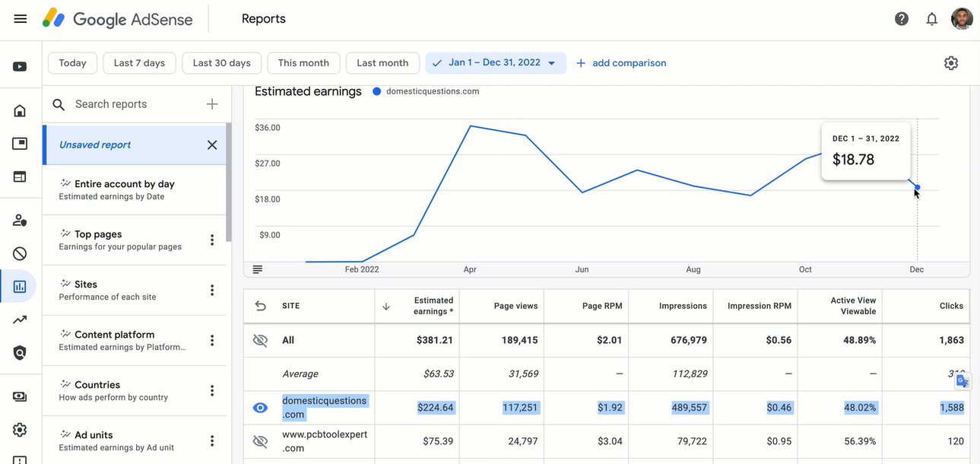
Task: Click the Search reports field
Action: [133, 104]
